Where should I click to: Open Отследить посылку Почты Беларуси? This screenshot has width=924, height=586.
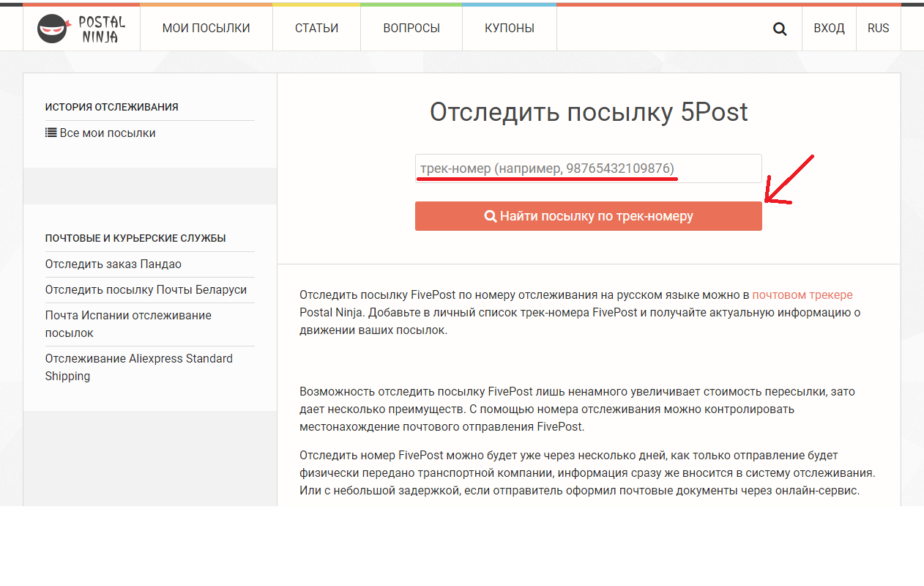[146, 289]
